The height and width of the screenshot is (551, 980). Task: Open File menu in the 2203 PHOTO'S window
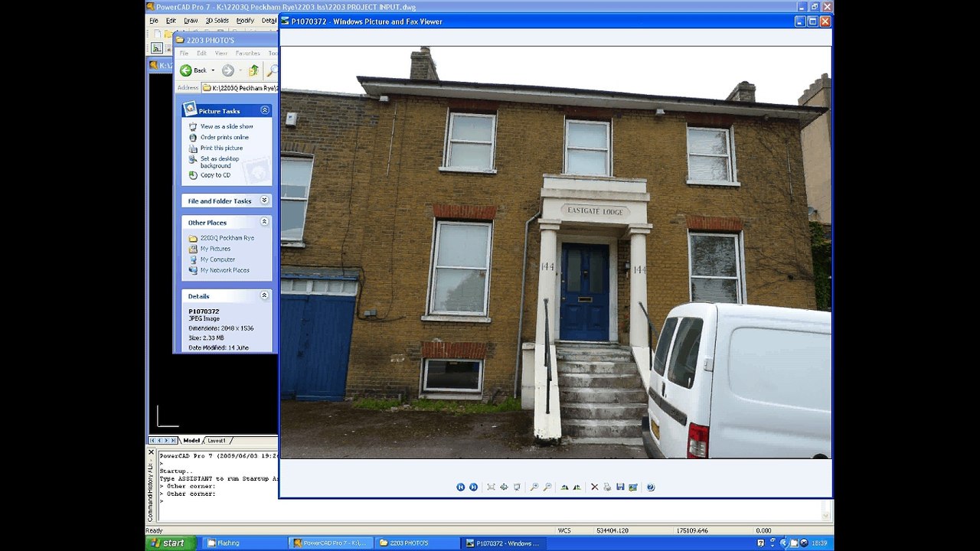pos(184,54)
